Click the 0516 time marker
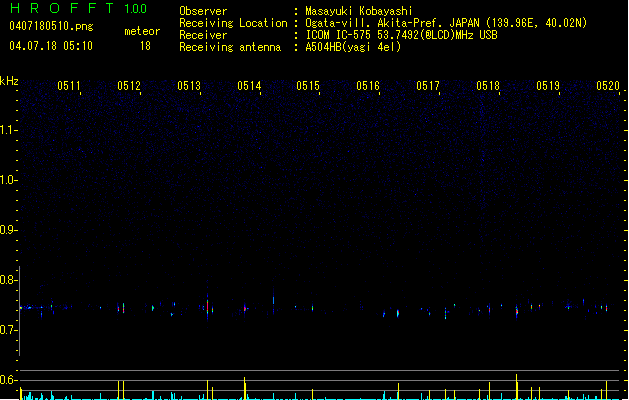 pyautogui.click(x=368, y=86)
